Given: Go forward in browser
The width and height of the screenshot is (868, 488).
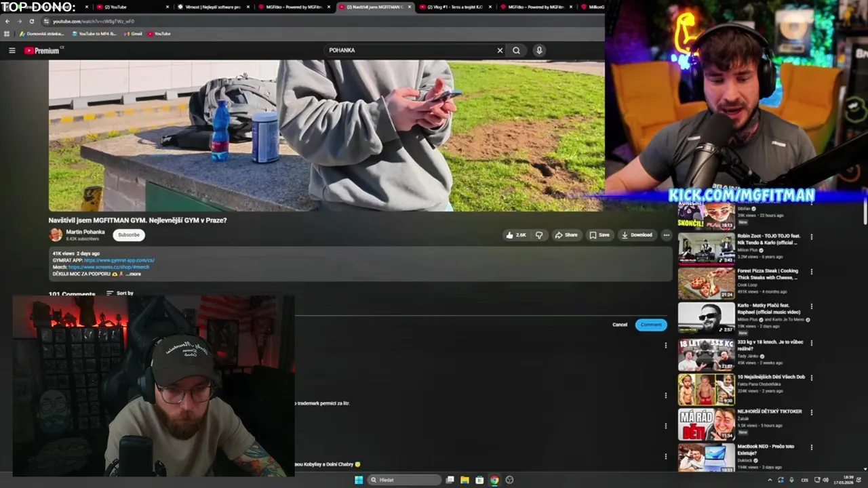Looking at the screenshot, I should 19,21.
